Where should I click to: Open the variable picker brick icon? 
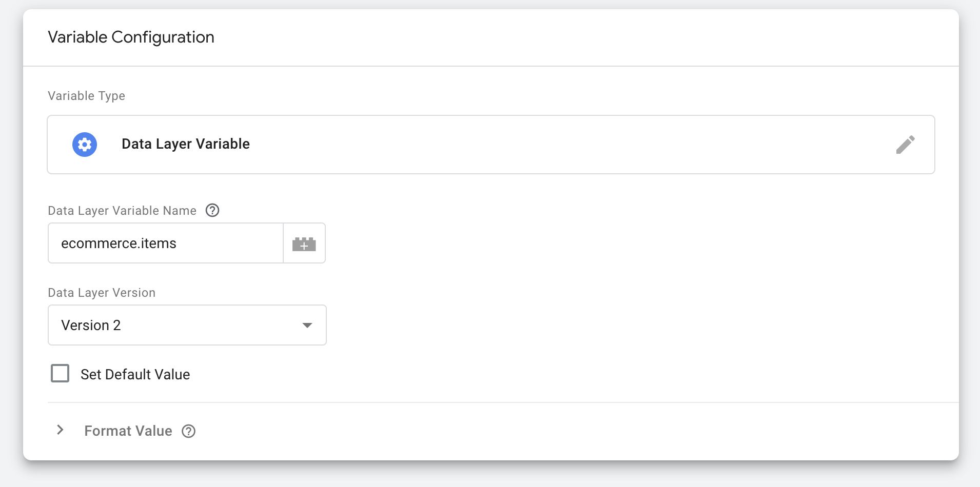[304, 243]
